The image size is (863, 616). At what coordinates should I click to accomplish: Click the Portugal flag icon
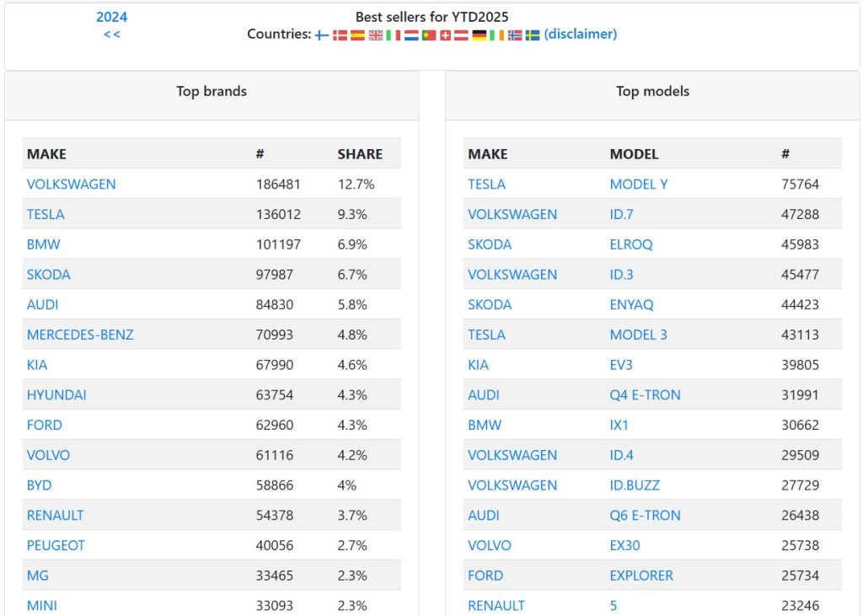tap(428, 35)
